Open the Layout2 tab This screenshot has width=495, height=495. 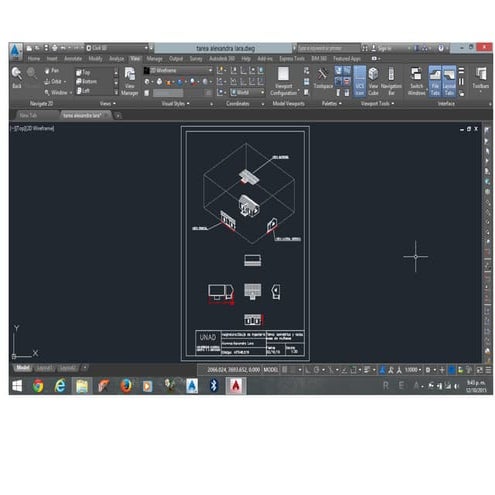(x=68, y=368)
